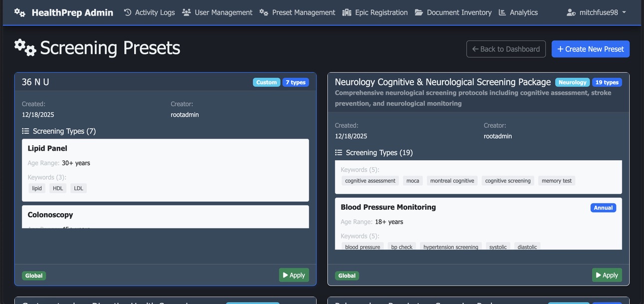Apply the 36 N U preset
The height and width of the screenshot is (304, 644).
(294, 275)
